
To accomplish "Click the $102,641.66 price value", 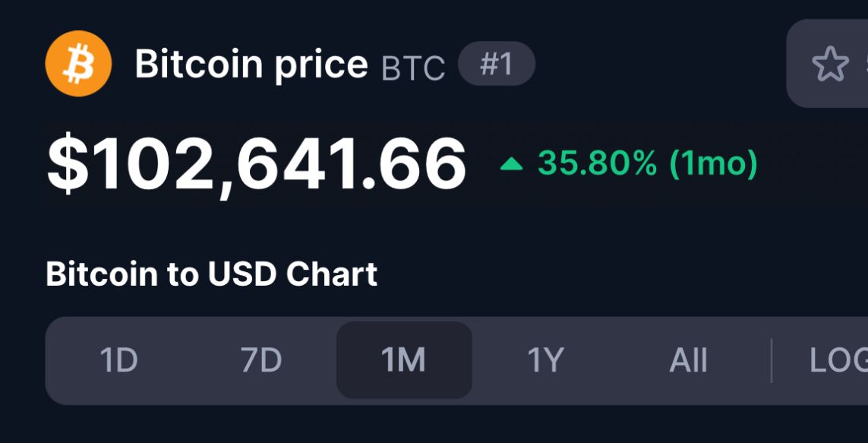I will [257, 164].
